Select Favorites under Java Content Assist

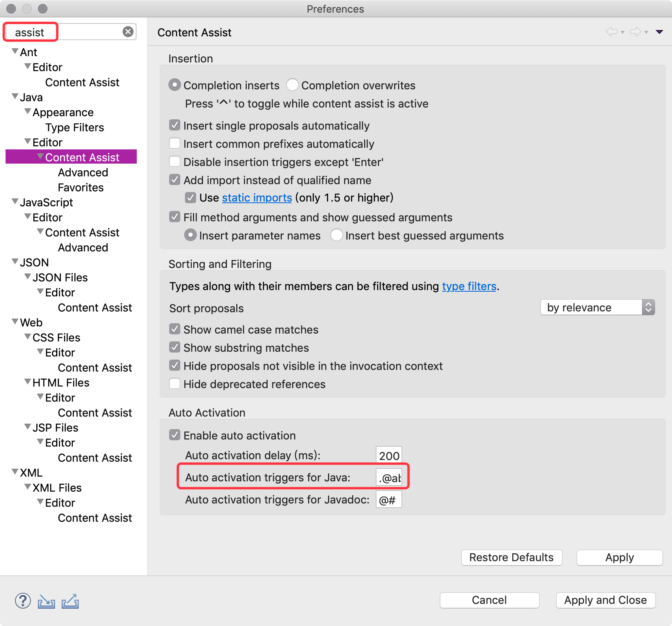click(81, 187)
